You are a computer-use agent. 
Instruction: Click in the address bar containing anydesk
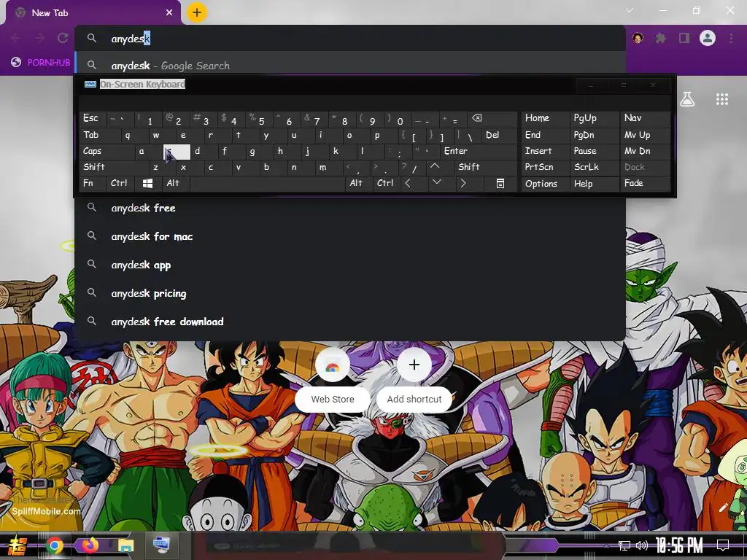[350, 39]
